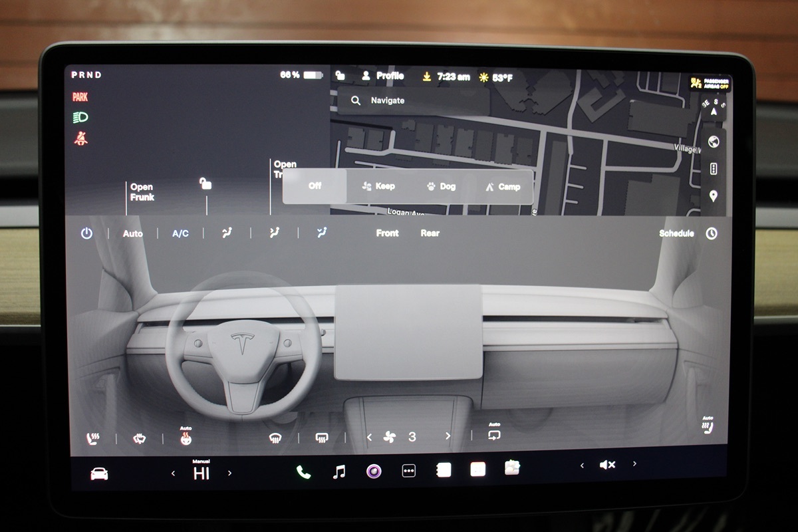Launch the camera app in dock

pyautogui.click(x=374, y=471)
